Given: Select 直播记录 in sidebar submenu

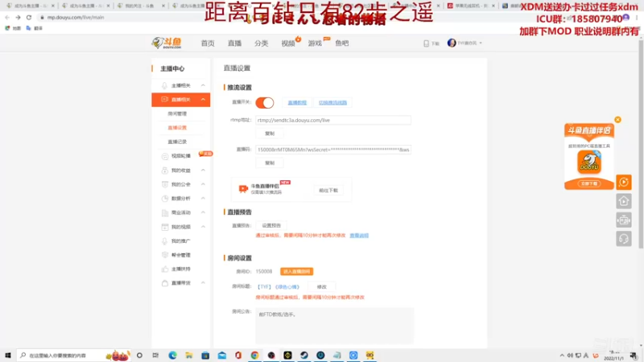Looking at the screenshot, I should 177,142.
